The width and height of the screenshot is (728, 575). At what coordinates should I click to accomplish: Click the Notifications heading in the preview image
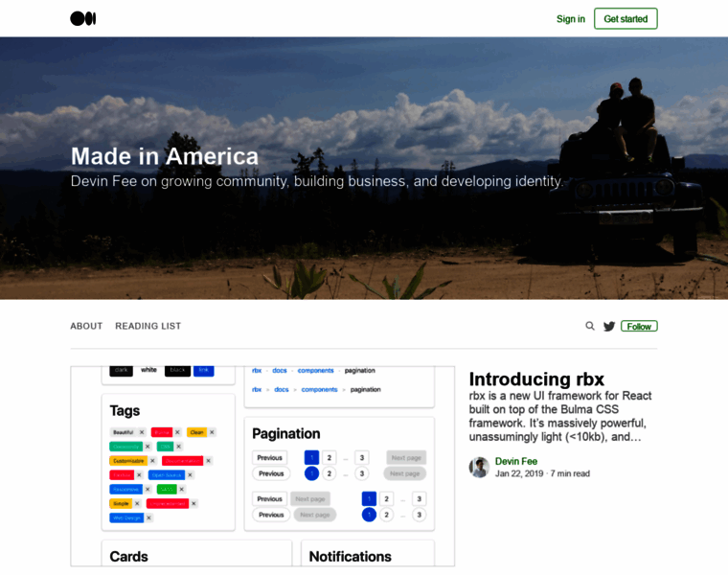350,556
